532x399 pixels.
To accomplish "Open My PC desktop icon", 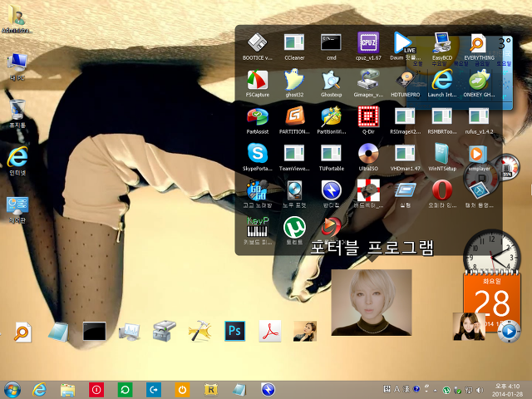I will (x=17, y=63).
